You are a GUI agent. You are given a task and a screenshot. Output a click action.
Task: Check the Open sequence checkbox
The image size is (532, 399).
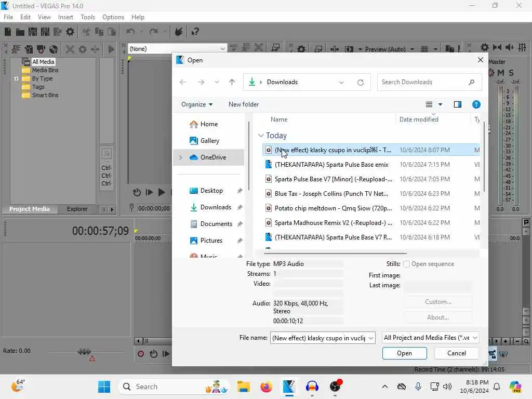pos(406,264)
